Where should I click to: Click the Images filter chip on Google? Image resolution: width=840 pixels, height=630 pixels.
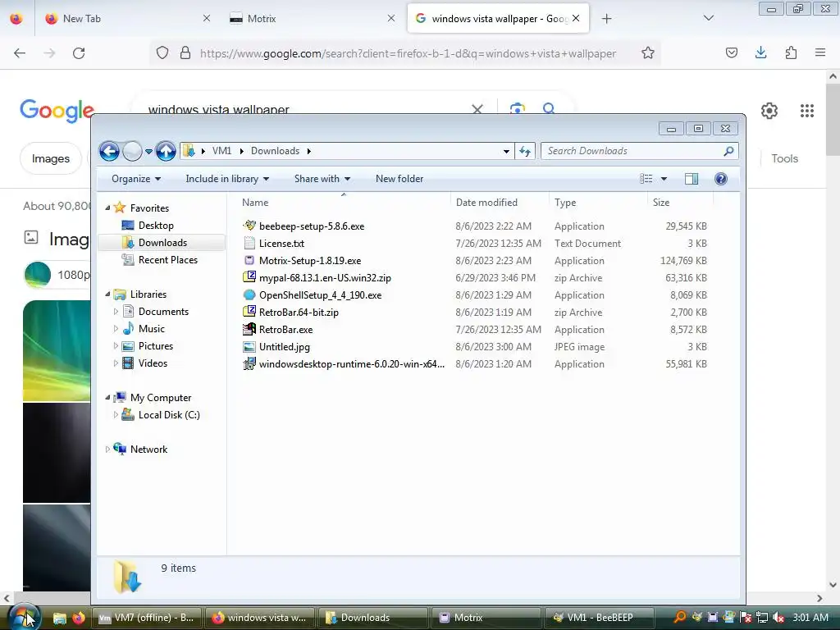click(x=50, y=158)
